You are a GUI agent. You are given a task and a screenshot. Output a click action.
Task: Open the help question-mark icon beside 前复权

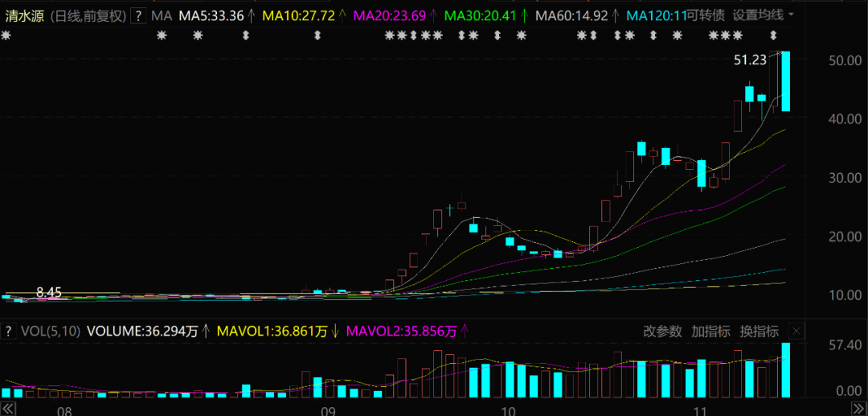(138, 15)
